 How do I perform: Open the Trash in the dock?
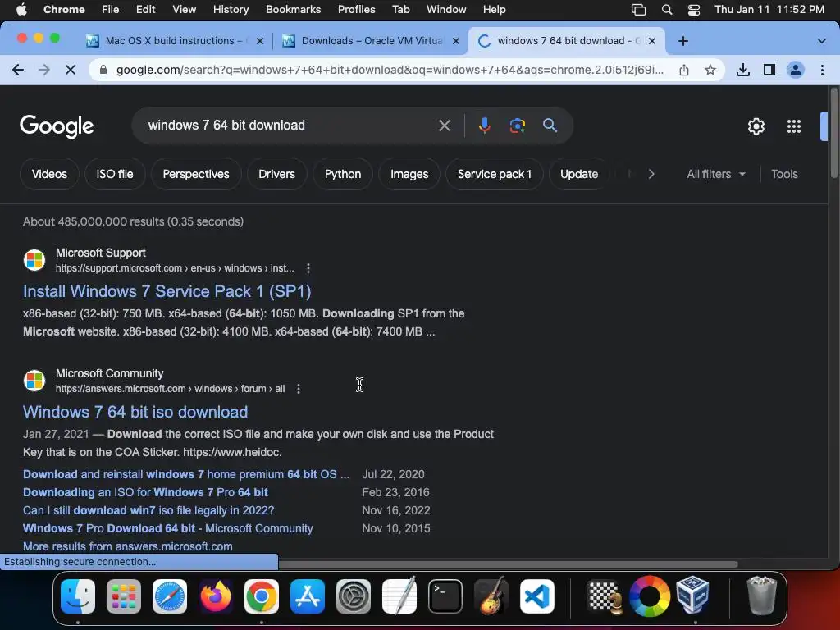[x=761, y=596]
